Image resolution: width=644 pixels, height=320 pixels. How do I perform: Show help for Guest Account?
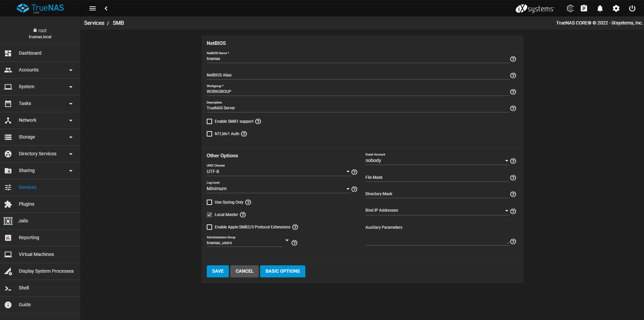tap(513, 161)
